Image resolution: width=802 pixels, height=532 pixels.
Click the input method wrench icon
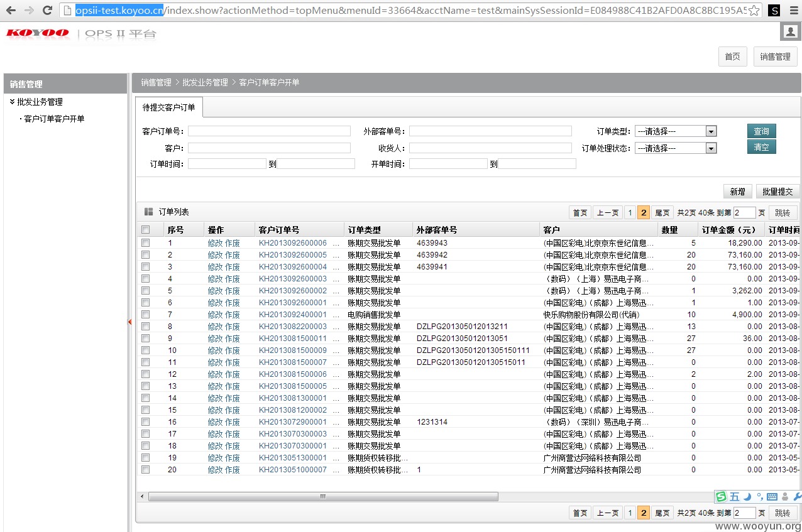[x=798, y=497]
